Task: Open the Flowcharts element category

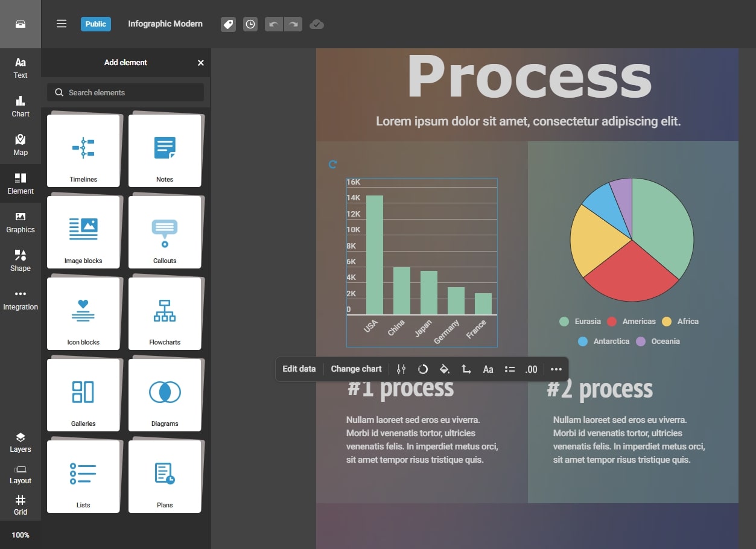Action: click(x=165, y=314)
